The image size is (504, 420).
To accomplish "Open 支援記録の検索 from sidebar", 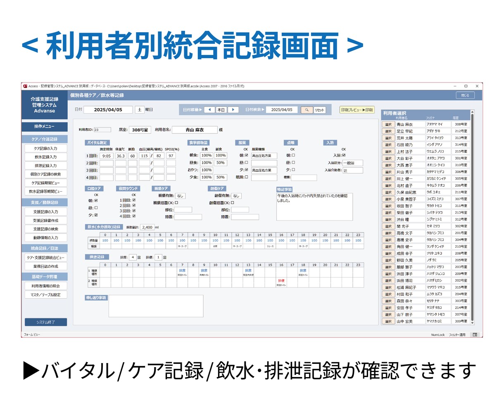I will click(x=45, y=229).
